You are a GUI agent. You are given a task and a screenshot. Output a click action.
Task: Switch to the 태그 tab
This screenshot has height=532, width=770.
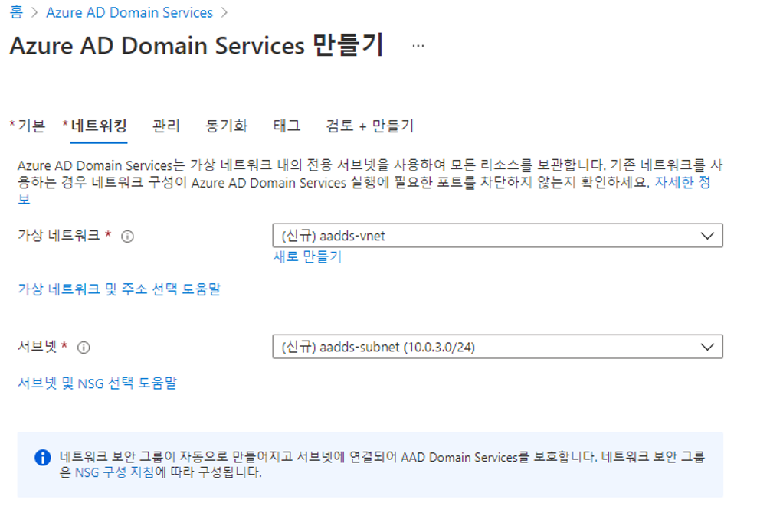click(287, 126)
